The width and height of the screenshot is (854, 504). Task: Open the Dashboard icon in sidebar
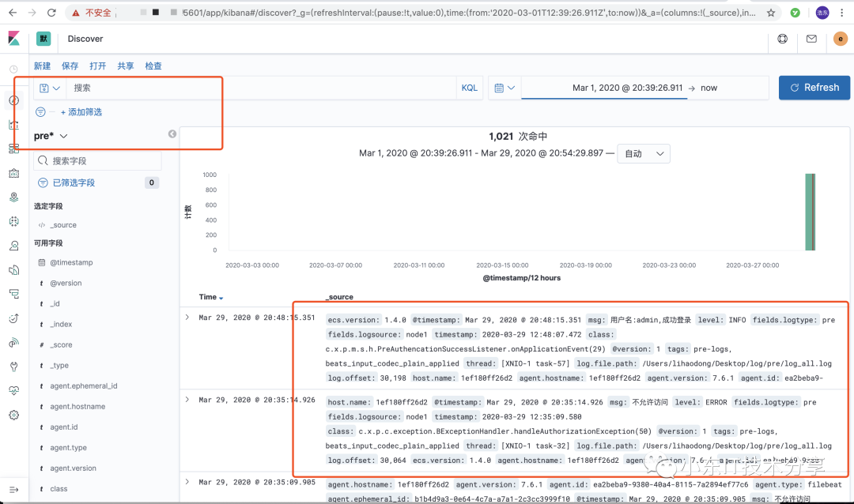click(x=14, y=149)
